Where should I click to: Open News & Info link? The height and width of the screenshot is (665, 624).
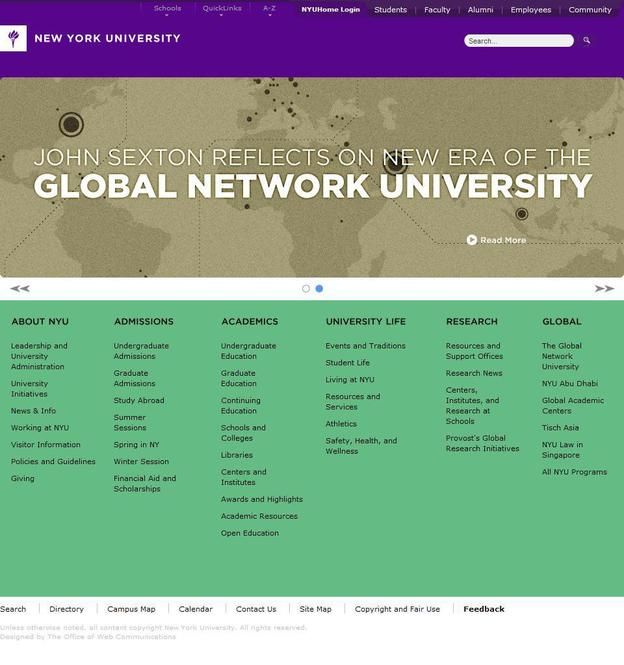click(x=34, y=411)
